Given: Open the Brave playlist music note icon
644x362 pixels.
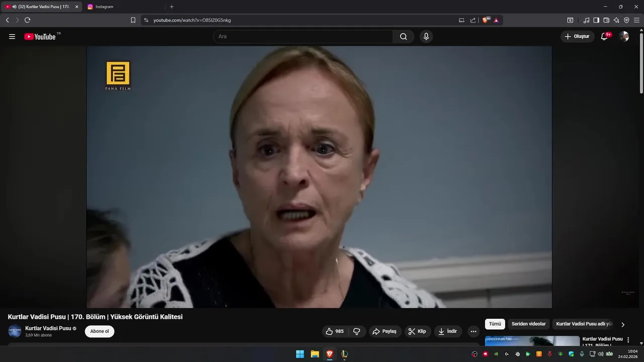Looking at the screenshot, I should point(586,20).
